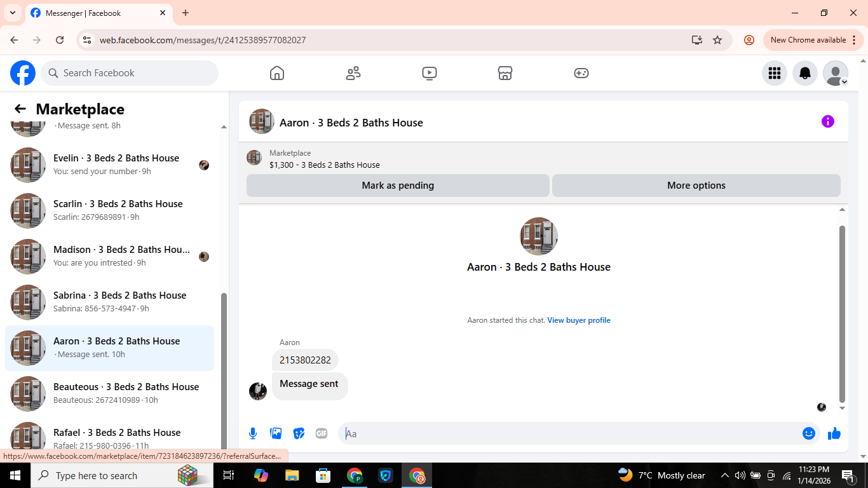Click the address bar URL
Screen dimensions: 868x488
[203, 40]
